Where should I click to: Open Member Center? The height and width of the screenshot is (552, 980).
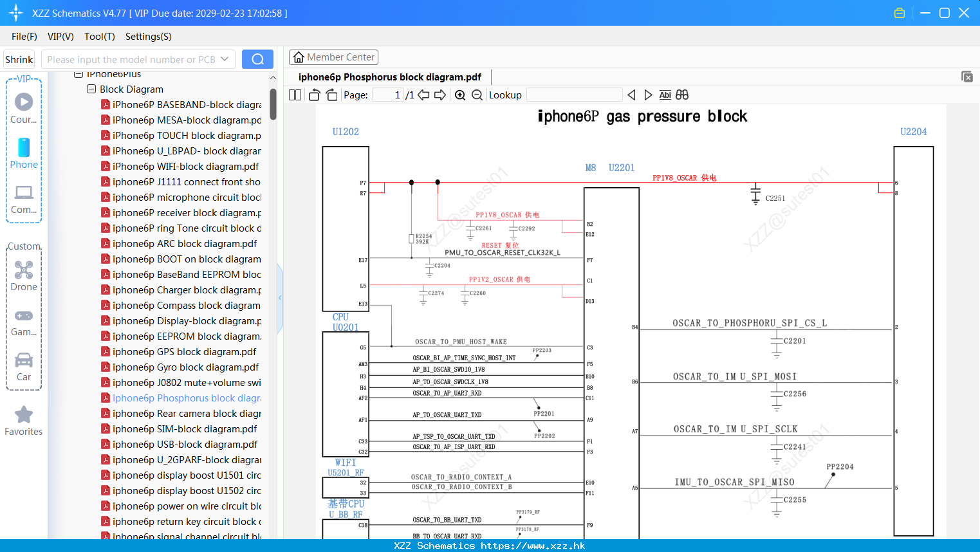pyautogui.click(x=333, y=57)
